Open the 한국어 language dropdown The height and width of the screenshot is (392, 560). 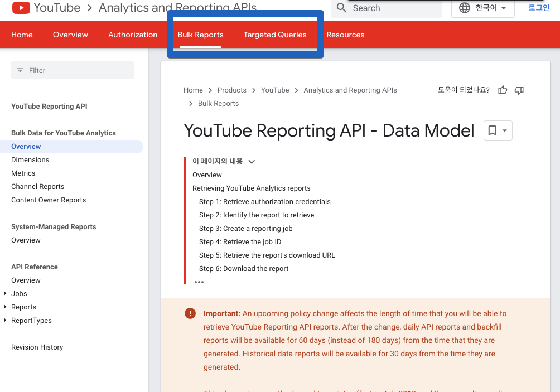(483, 7)
